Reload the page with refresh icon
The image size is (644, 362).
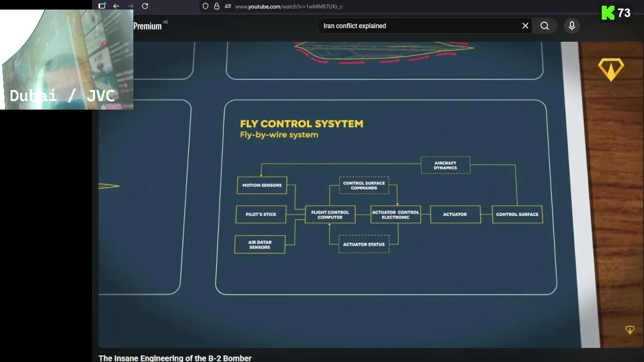coord(145,6)
